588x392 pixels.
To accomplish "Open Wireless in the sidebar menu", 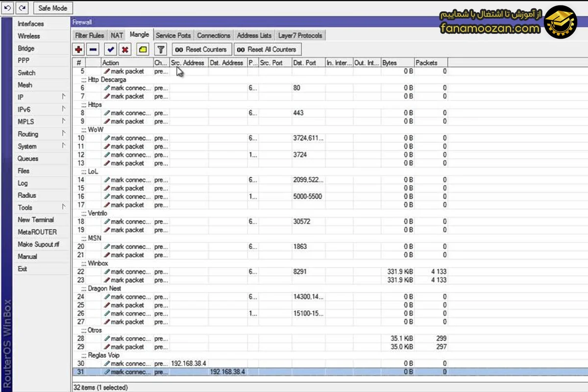I will 41,36.
